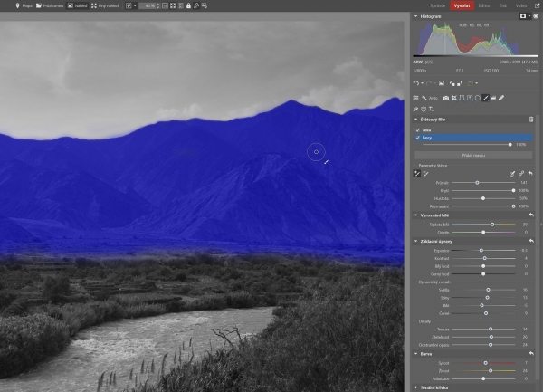Open the Undo history dropdown arrow
The image size is (543, 392).
pyautogui.click(x=422, y=83)
